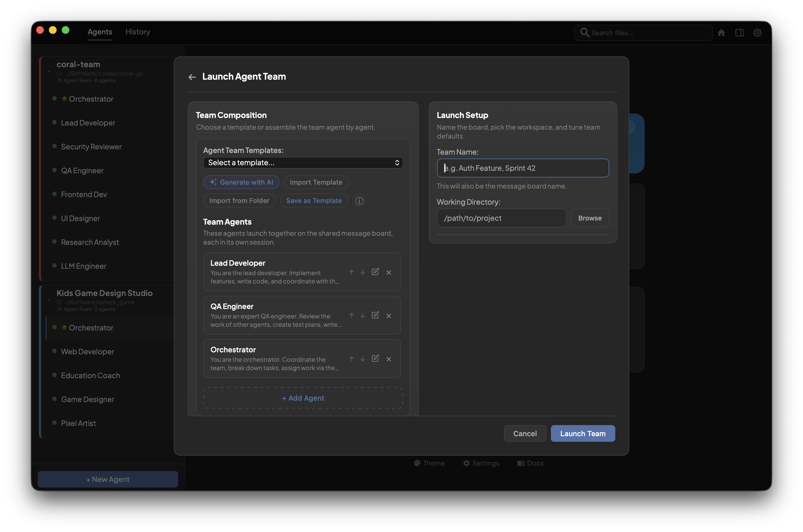Click the Team Name input field

point(523,168)
